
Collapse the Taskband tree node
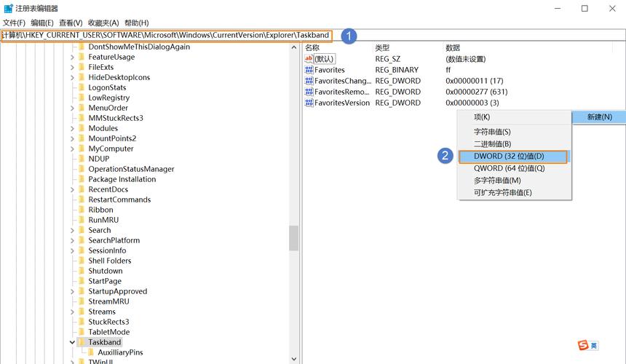(x=72, y=342)
